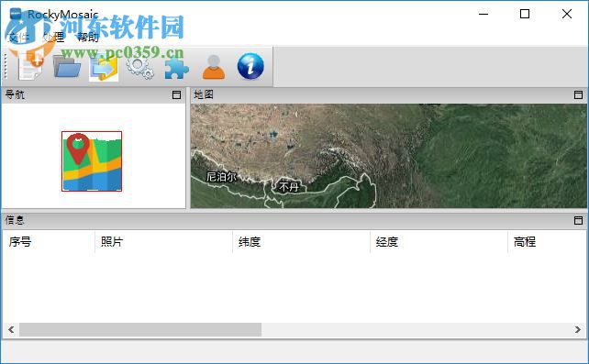Click the toolbar drag handle grip
This screenshot has width=589, height=364.
(6, 66)
